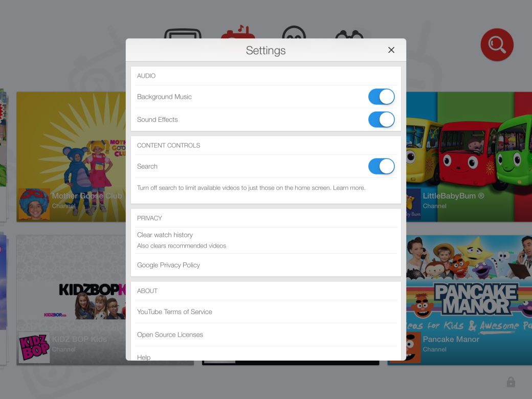
Task: Click the red search magnifier icon
Action: click(497, 46)
